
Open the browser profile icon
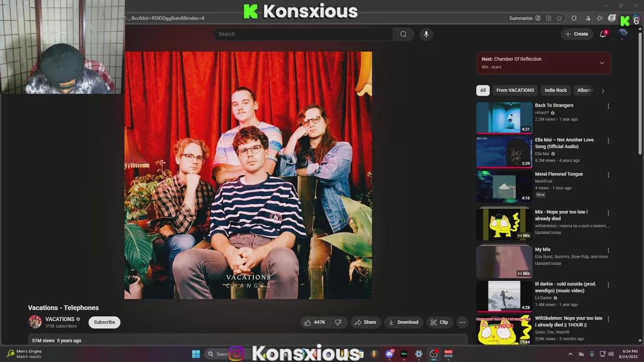pos(612,18)
